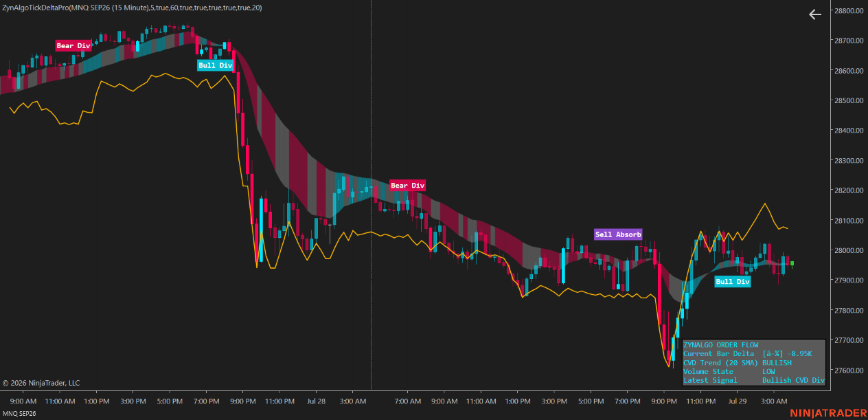Viewport: 868px width, 420px height.
Task: Click the 28100.00 price axis label
Action: pyautogui.click(x=847, y=221)
